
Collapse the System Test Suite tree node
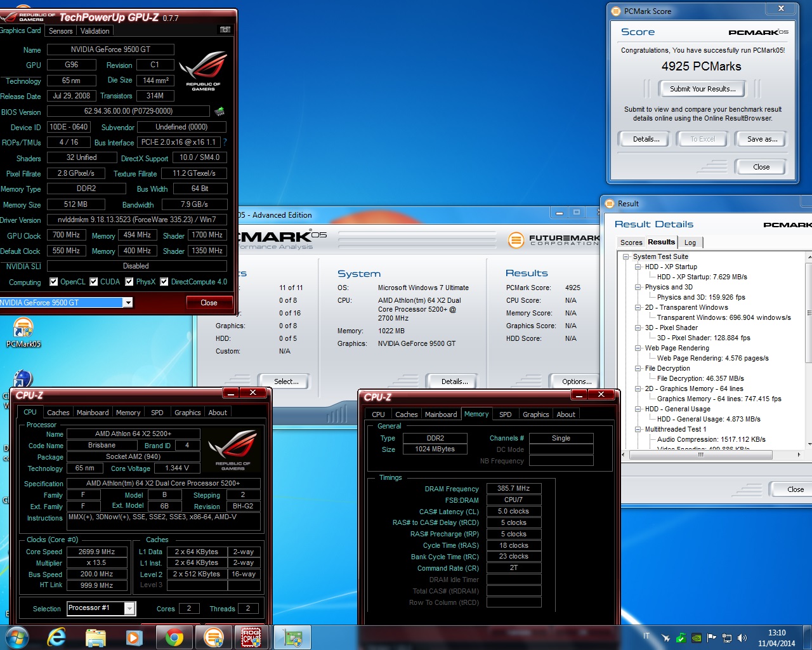click(626, 256)
